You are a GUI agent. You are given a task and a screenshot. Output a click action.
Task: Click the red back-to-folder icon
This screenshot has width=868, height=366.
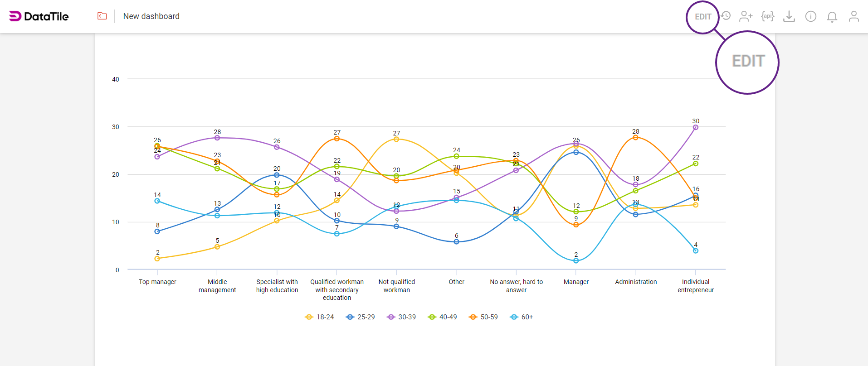point(102,16)
